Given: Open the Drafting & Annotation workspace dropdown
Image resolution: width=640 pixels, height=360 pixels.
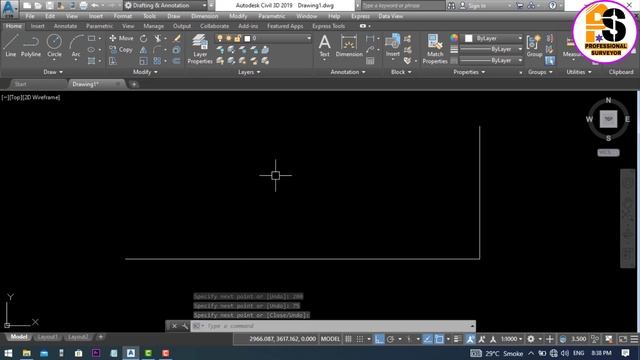Looking at the screenshot, I should coord(165,5).
